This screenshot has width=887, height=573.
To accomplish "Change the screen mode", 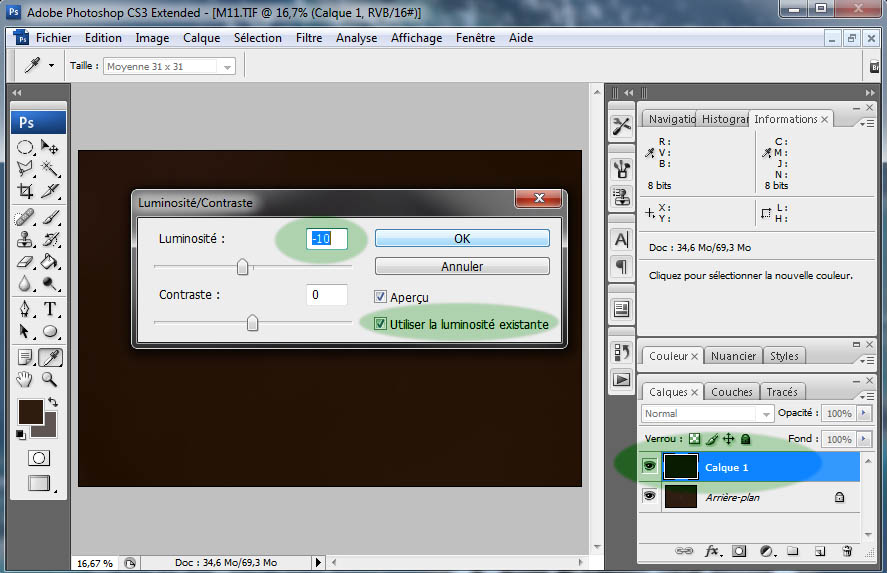I will click(40, 483).
